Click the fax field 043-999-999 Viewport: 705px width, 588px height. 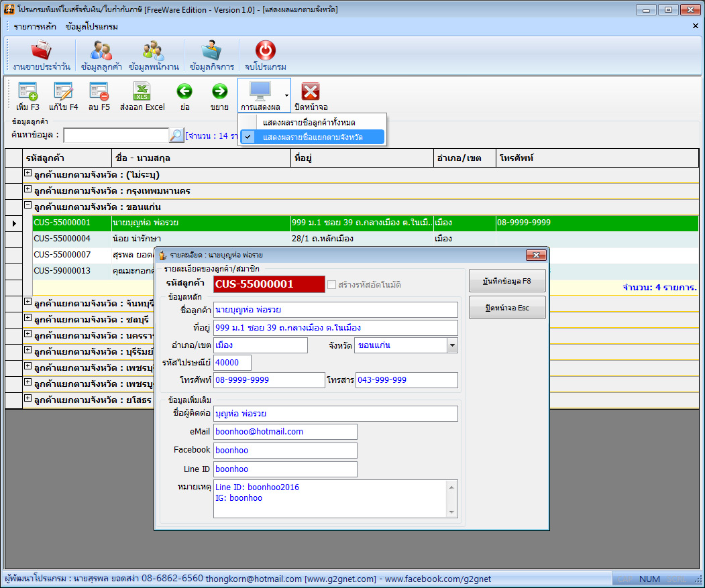(x=406, y=380)
